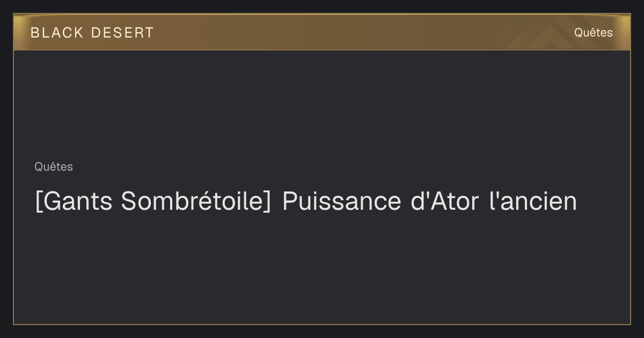Select the small Quêtes breadcrumb above the title
The width and height of the screenshot is (644, 338).
pos(54,167)
